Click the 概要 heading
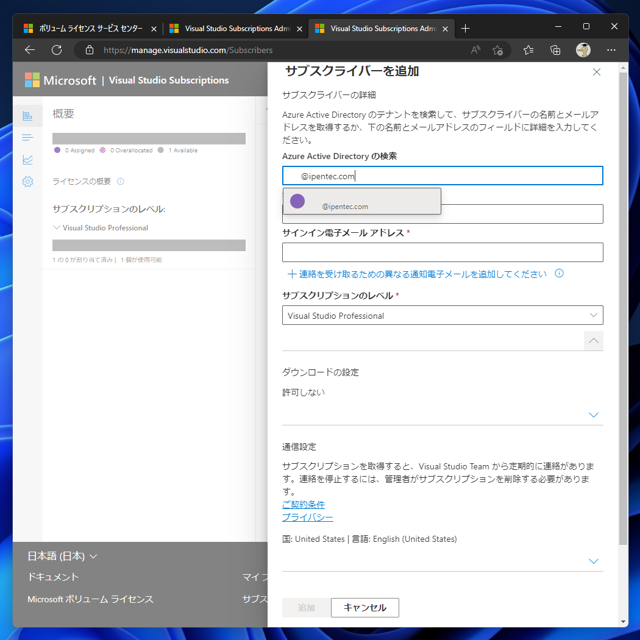Screen dimensions: 640x640 63,113
